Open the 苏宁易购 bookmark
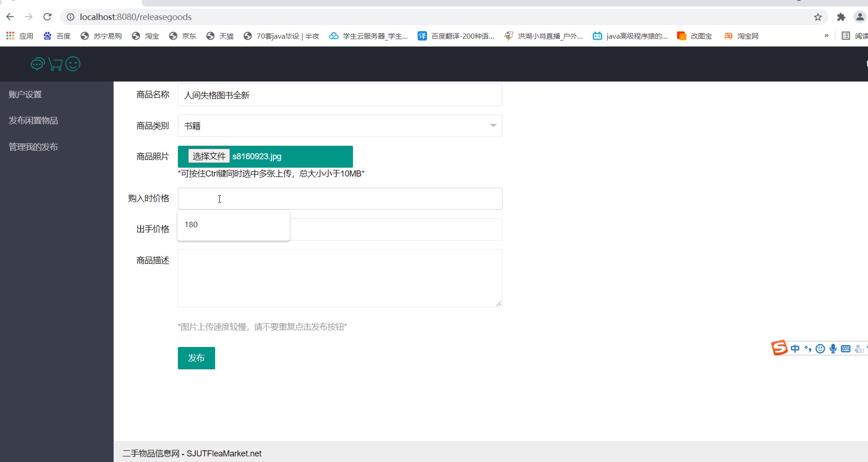Screen dimensions: 868x462 pyautogui.click(x=101, y=36)
